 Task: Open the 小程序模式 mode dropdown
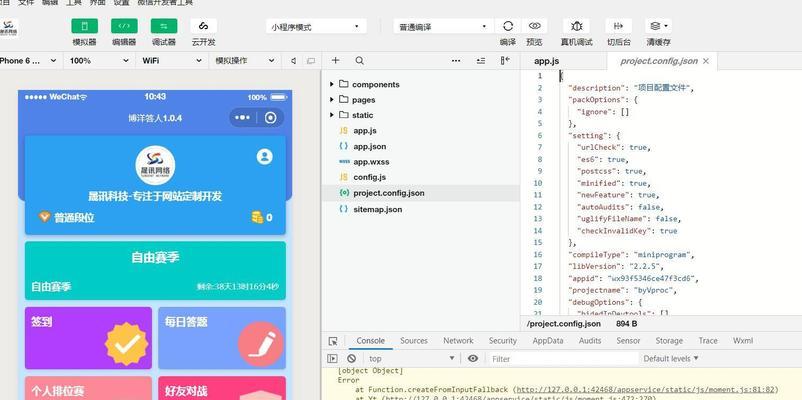coord(316,27)
